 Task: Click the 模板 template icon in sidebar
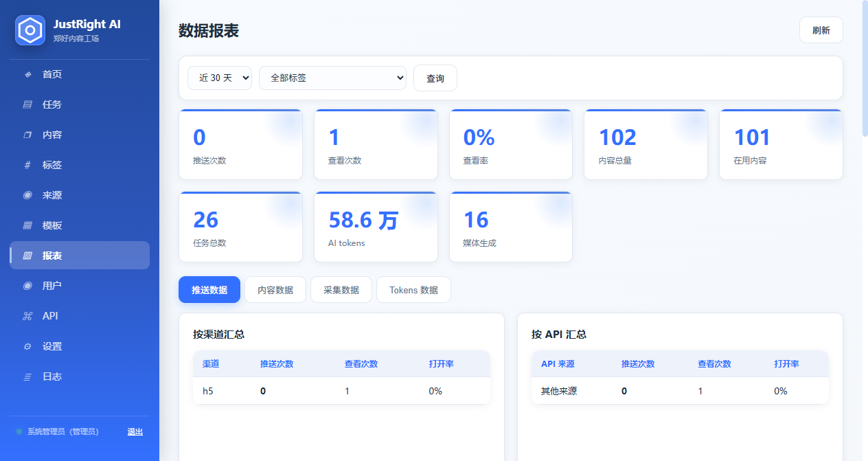pos(27,225)
